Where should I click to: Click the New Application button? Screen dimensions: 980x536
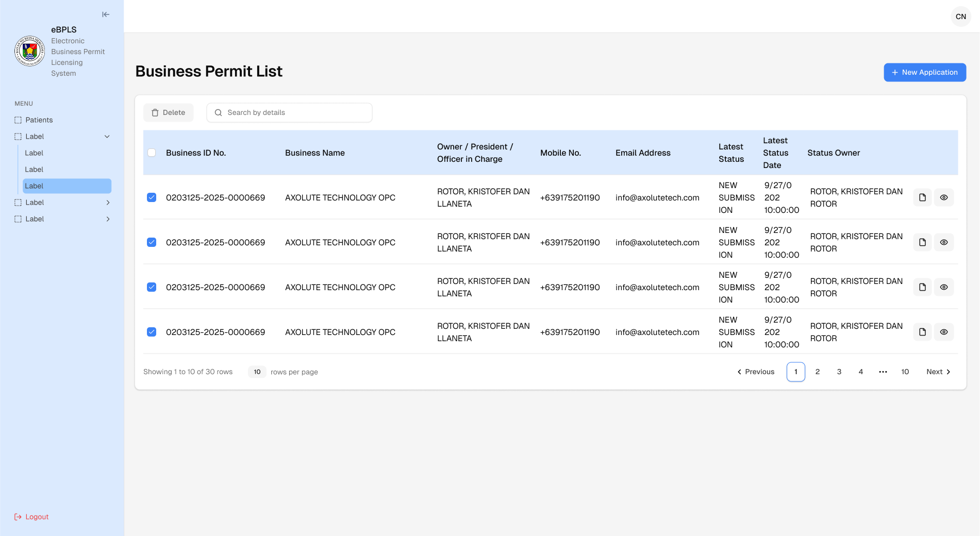point(924,72)
